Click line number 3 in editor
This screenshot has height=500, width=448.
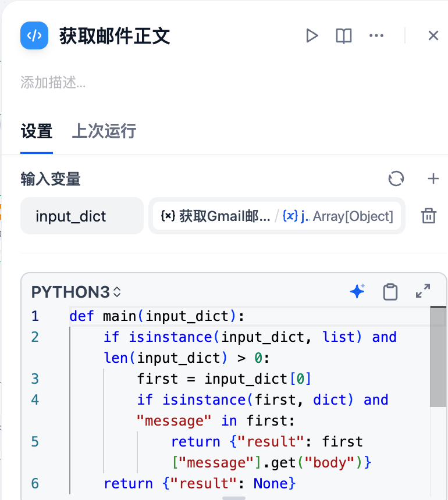35,379
